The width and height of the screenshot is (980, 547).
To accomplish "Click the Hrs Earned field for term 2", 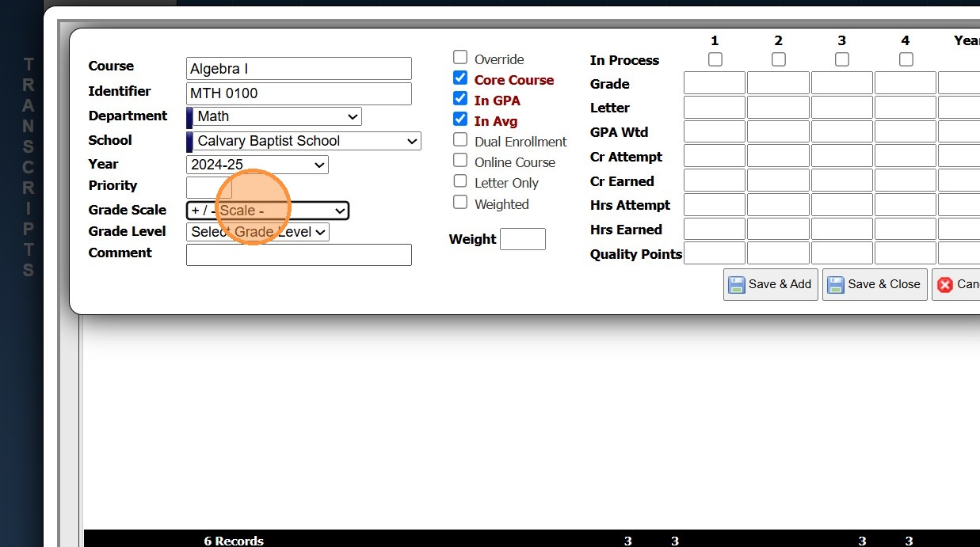I will coord(778,229).
